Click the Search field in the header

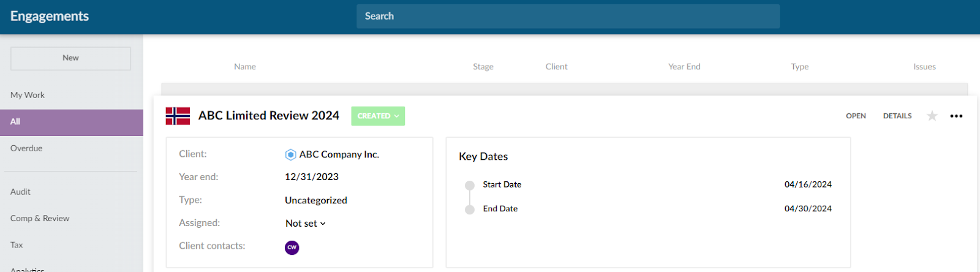tap(568, 17)
